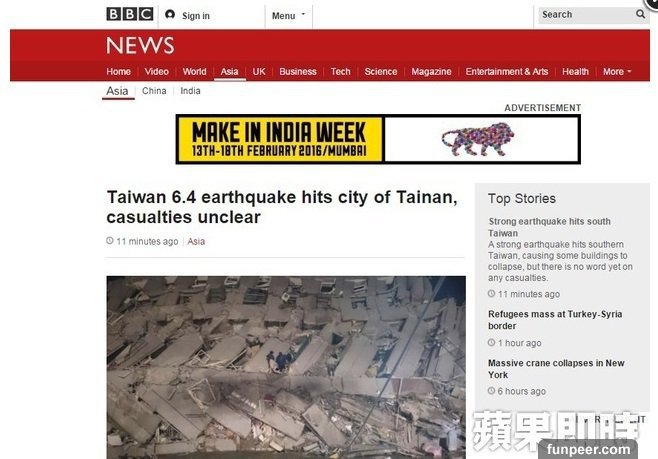Open Massive crane collapses in New York story

(556, 369)
